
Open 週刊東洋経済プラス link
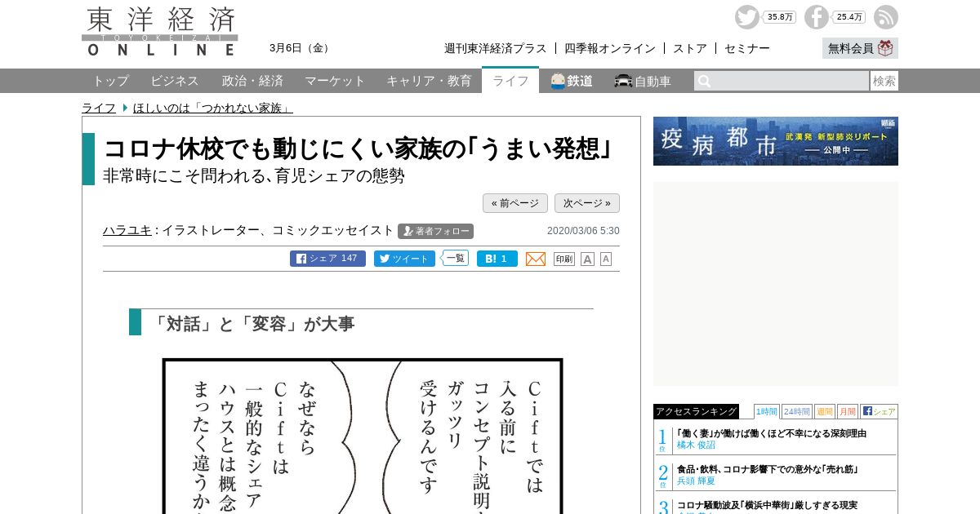496,48
